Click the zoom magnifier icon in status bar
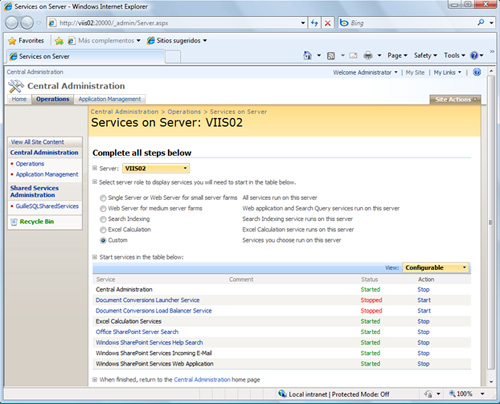This screenshot has height=404, width=500. point(452,394)
